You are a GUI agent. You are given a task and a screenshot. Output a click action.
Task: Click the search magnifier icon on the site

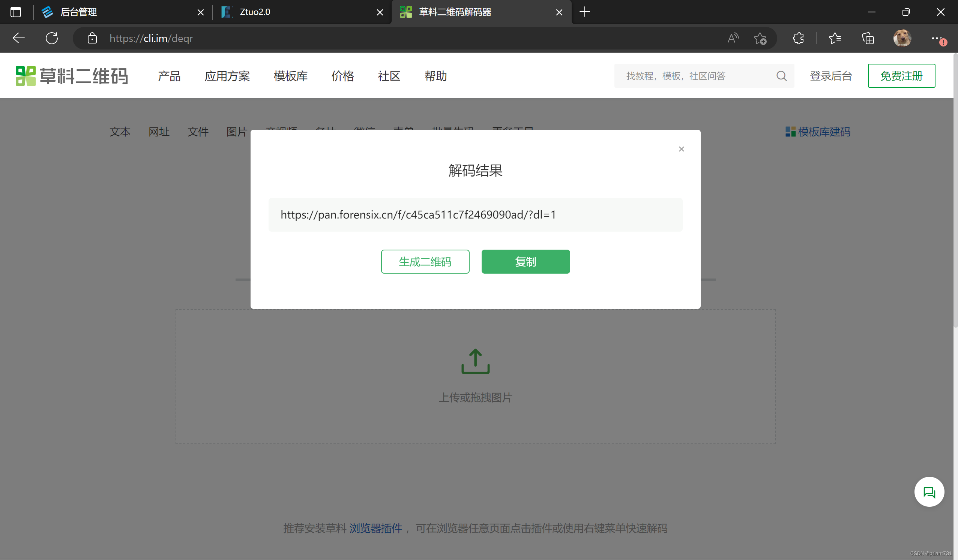[781, 76]
